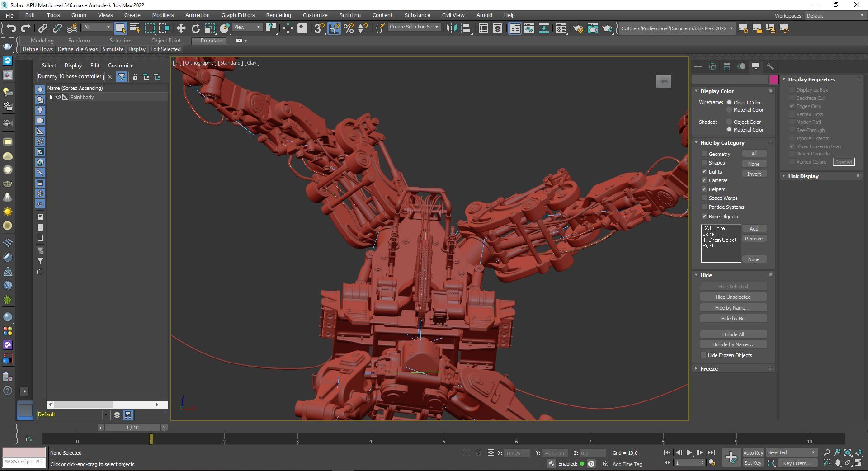
Task: Click the Play Animation button
Action: pos(689,452)
